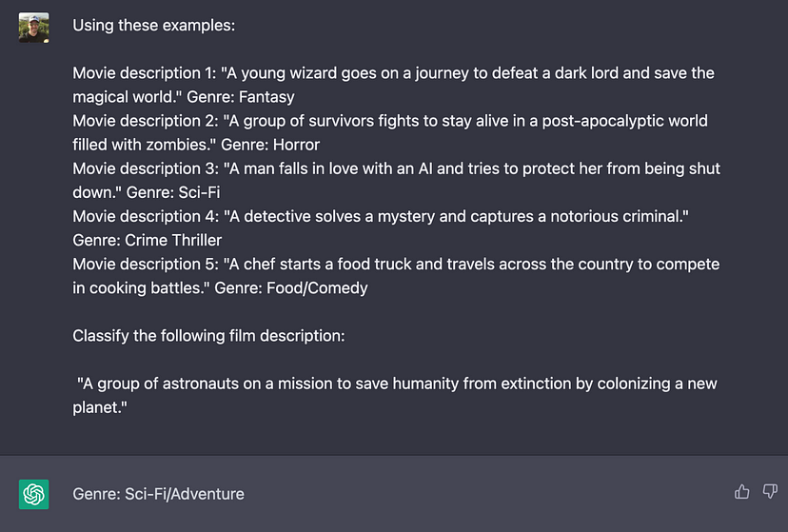Click the astronauts film description quote

click(x=396, y=384)
